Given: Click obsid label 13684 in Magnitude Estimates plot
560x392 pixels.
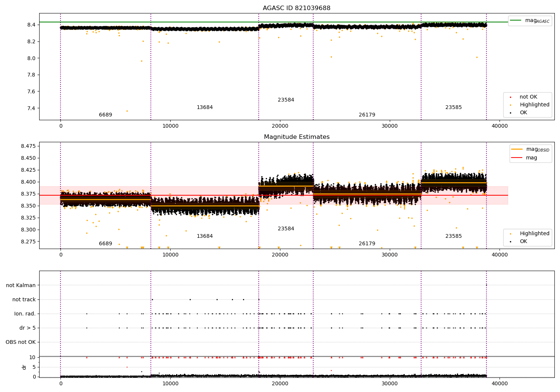Looking at the screenshot, I should point(205,236).
